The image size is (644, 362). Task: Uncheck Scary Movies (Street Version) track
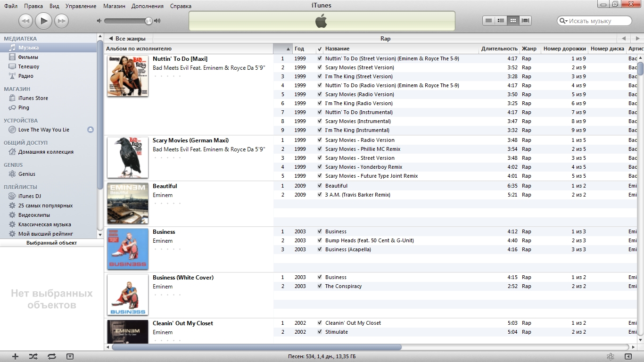click(x=320, y=67)
